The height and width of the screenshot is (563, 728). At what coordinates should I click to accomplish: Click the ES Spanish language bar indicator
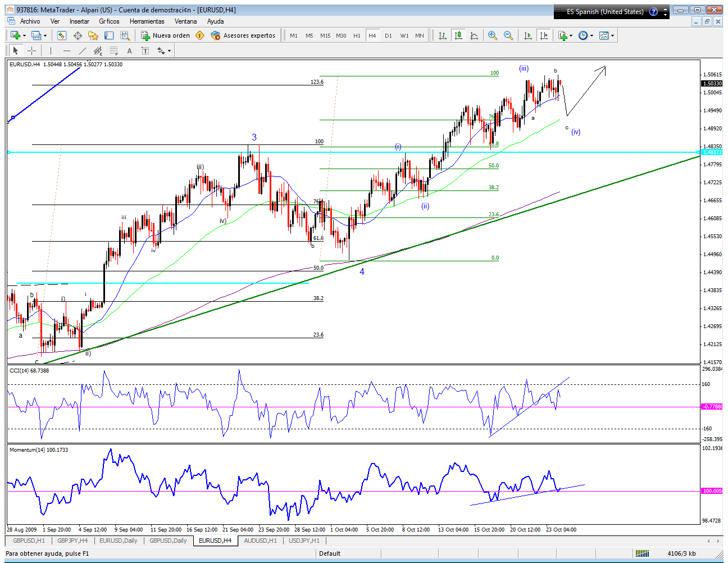pyautogui.click(x=604, y=12)
